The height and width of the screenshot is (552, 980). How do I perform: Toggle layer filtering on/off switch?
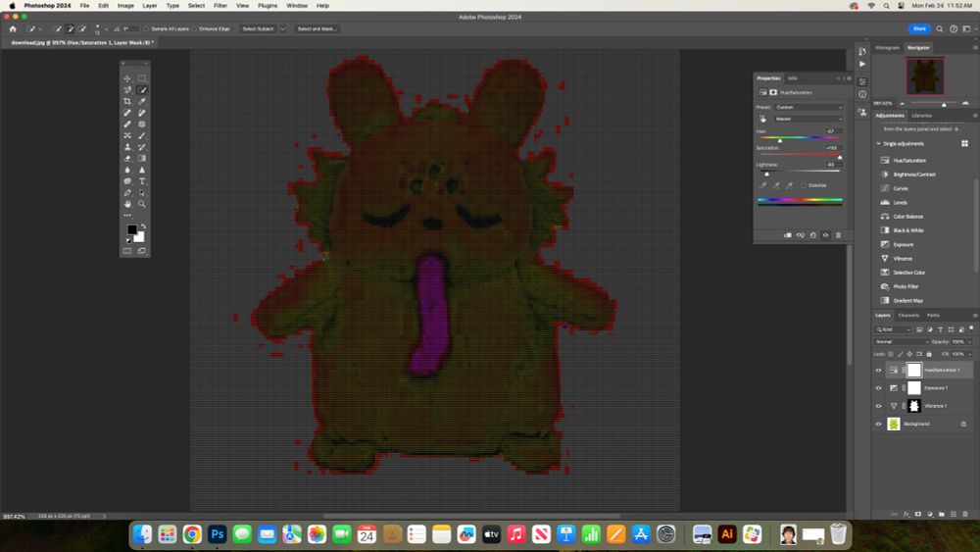point(972,328)
